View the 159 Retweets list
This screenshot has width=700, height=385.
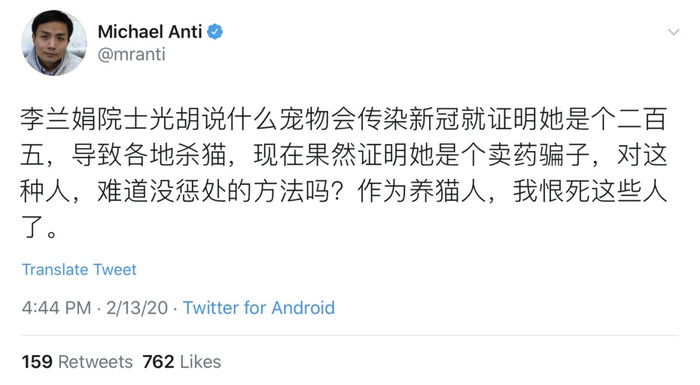point(77,362)
